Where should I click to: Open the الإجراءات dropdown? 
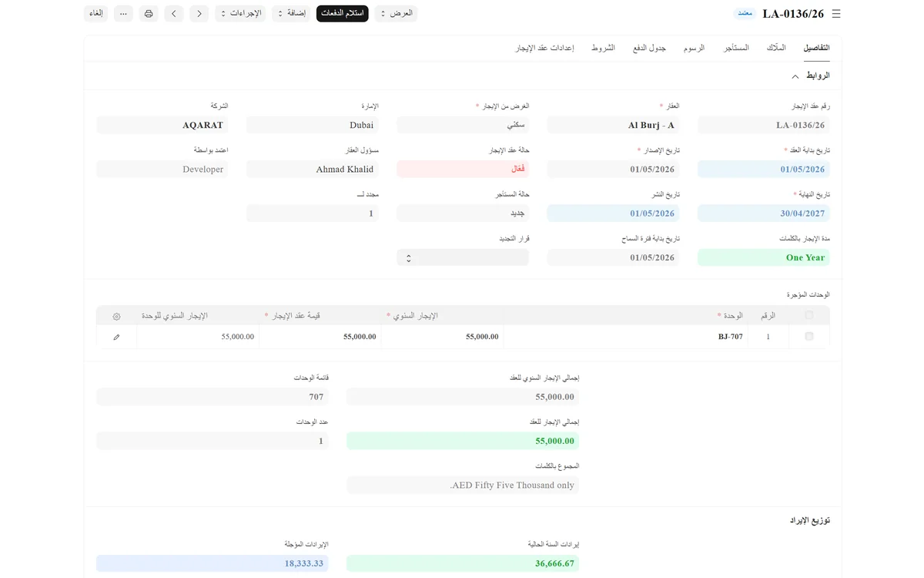point(240,14)
